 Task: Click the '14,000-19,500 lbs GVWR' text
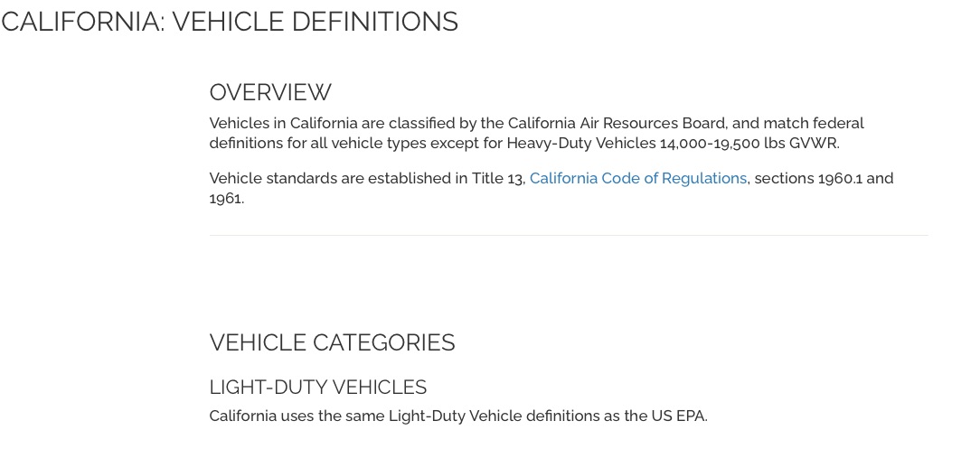coord(749,144)
